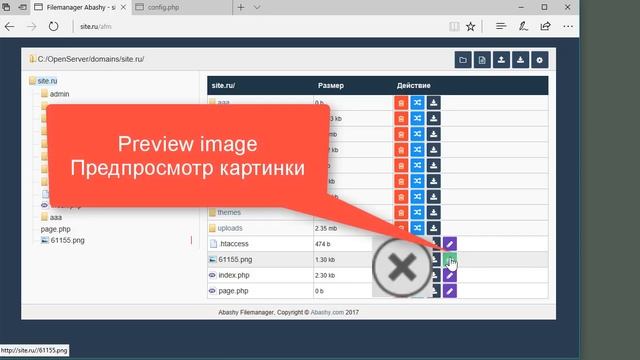Edit the .htaccess file with pencil icon
This screenshot has width=640, height=360.
tap(450, 244)
